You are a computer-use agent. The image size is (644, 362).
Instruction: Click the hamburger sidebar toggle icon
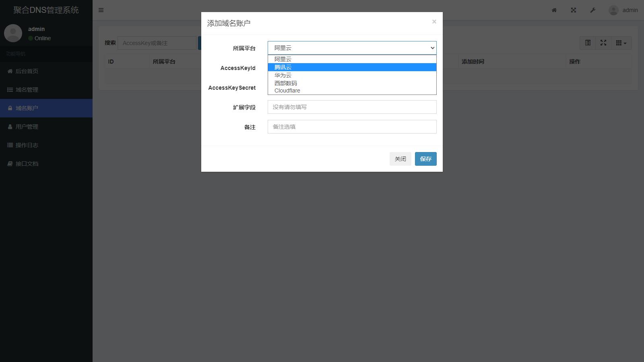click(x=101, y=10)
